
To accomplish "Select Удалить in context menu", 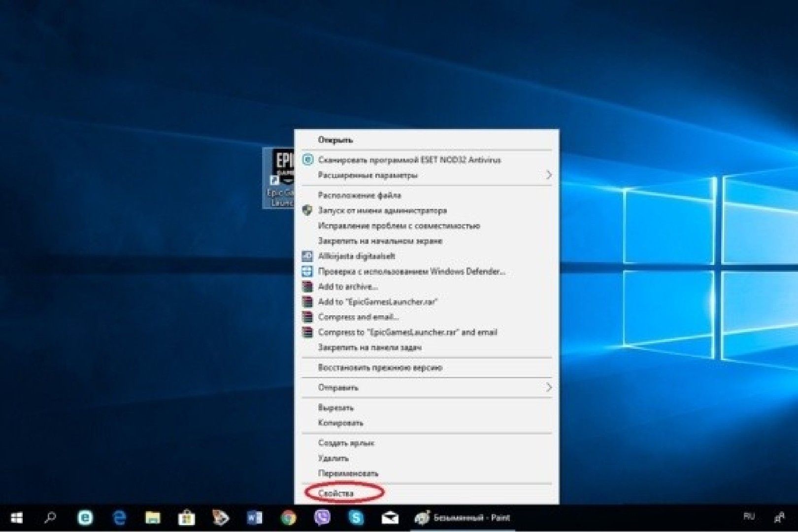I will coord(427,458).
